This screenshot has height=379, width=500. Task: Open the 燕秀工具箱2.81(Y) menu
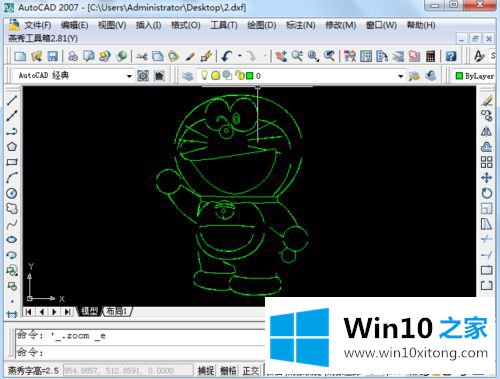point(43,38)
